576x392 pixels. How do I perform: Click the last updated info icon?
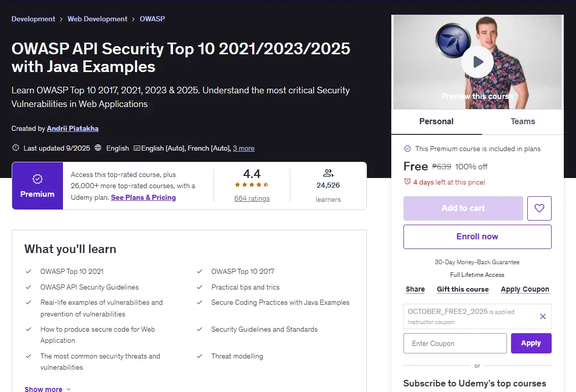(15, 148)
